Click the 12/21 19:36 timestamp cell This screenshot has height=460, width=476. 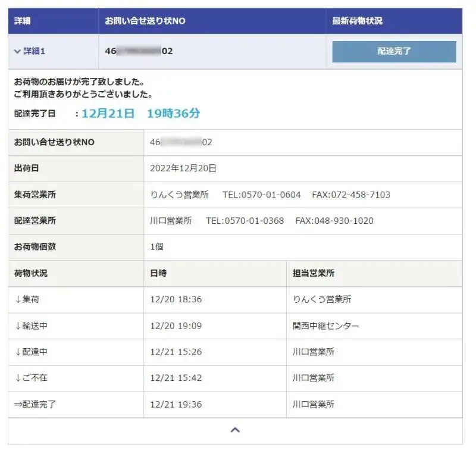176,404
